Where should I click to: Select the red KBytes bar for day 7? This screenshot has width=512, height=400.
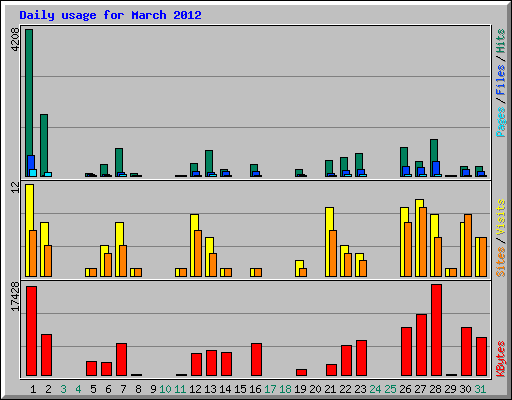click(121, 360)
